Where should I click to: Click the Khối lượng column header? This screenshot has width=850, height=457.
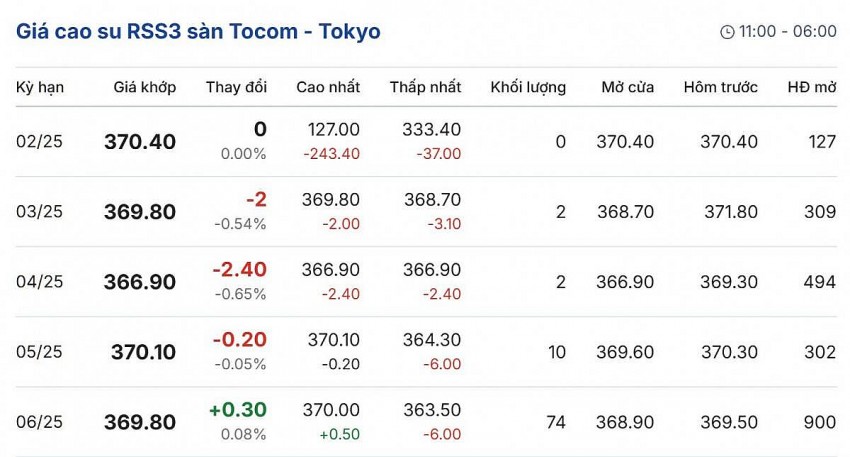click(x=528, y=87)
